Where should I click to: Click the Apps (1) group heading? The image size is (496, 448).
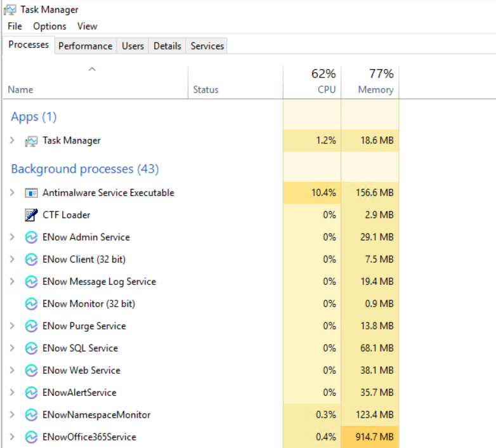pyautogui.click(x=34, y=117)
